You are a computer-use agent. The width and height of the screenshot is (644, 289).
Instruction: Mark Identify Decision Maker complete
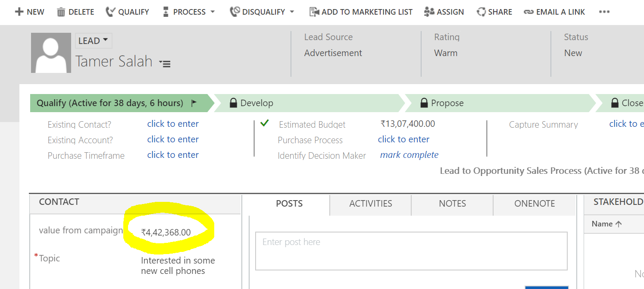tap(409, 155)
